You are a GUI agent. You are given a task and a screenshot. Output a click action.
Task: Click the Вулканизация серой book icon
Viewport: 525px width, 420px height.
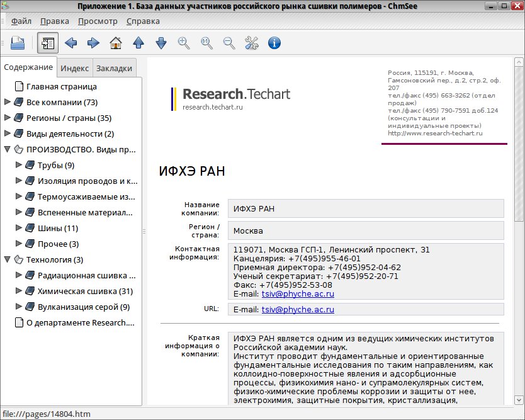click(x=30, y=307)
